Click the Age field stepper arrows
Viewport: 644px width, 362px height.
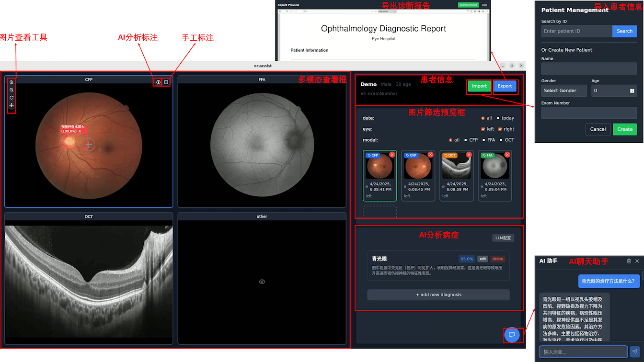[632, 90]
